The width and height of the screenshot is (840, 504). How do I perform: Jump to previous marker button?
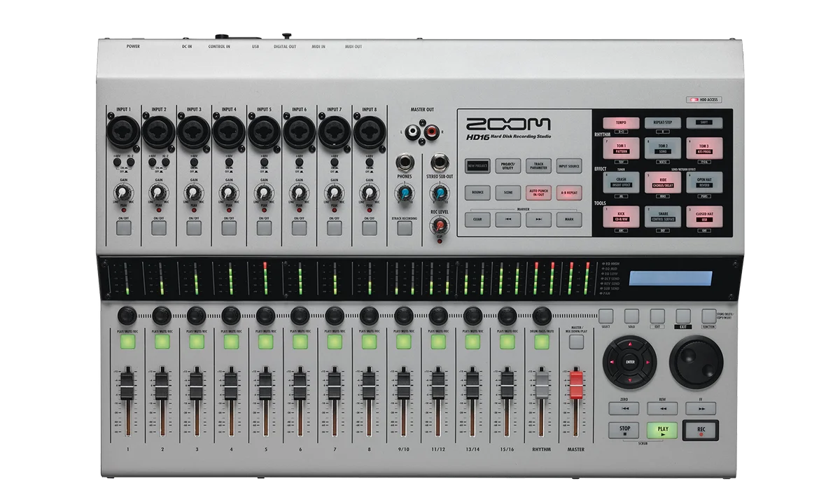pyautogui.click(x=508, y=220)
